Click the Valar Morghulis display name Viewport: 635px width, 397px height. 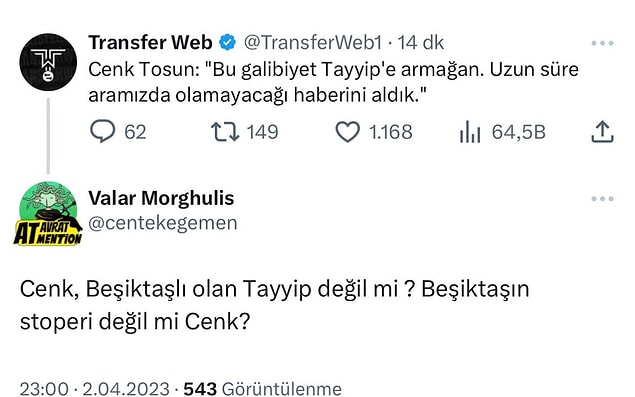tap(161, 198)
